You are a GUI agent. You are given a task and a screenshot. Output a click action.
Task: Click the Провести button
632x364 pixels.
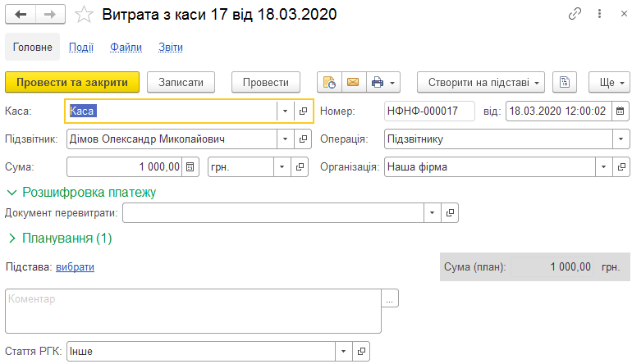[266, 82]
